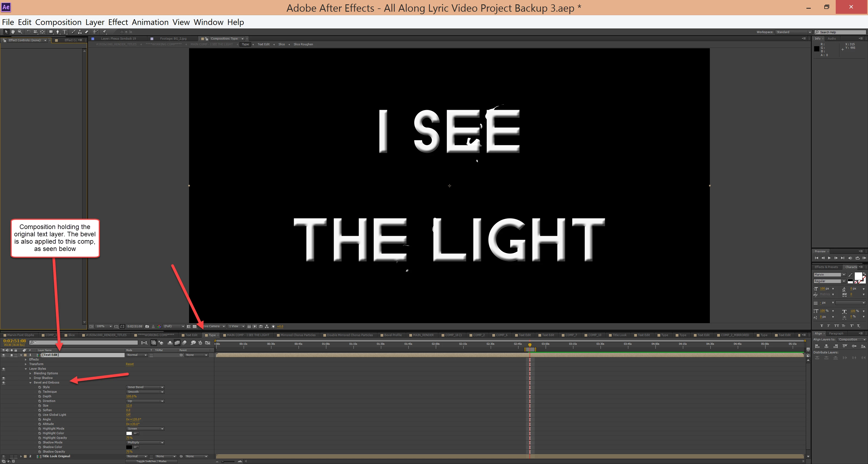
Task: Open the Bevel Style Inner Bevel dropdown
Action: click(x=145, y=387)
